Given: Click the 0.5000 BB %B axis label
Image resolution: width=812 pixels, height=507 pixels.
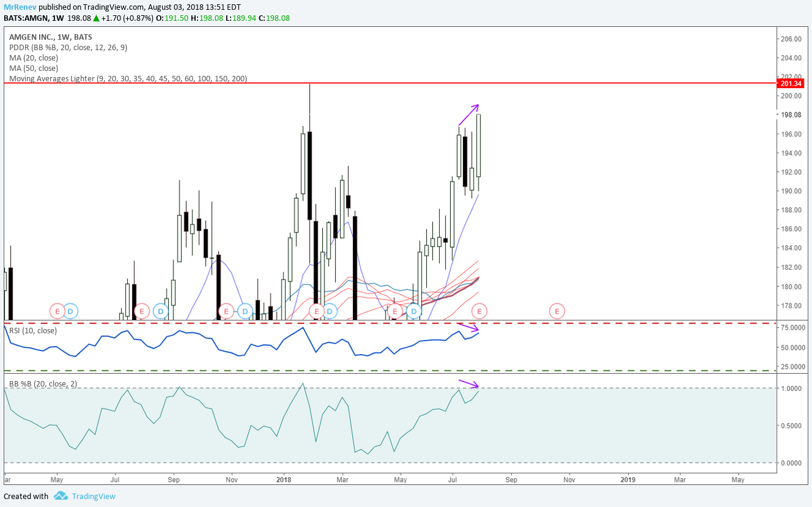Looking at the screenshot, I should (791, 426).
